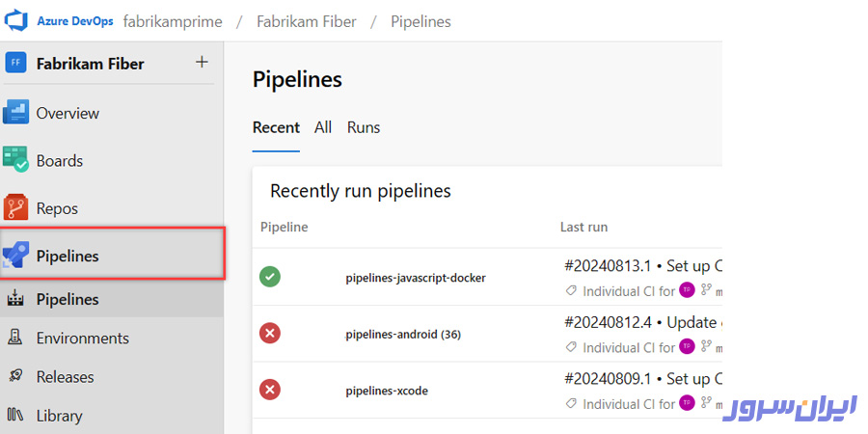The width and height of the screenshot is (868, 434).
Task: Click the Environments icon in the sidebar
Action: click(x=14, y=337)
